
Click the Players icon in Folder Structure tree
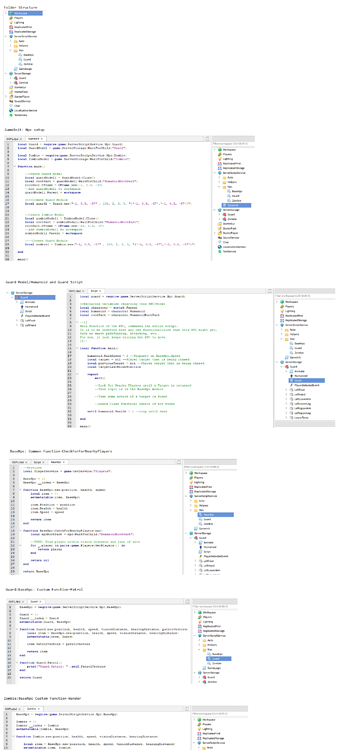pos(11,18)
